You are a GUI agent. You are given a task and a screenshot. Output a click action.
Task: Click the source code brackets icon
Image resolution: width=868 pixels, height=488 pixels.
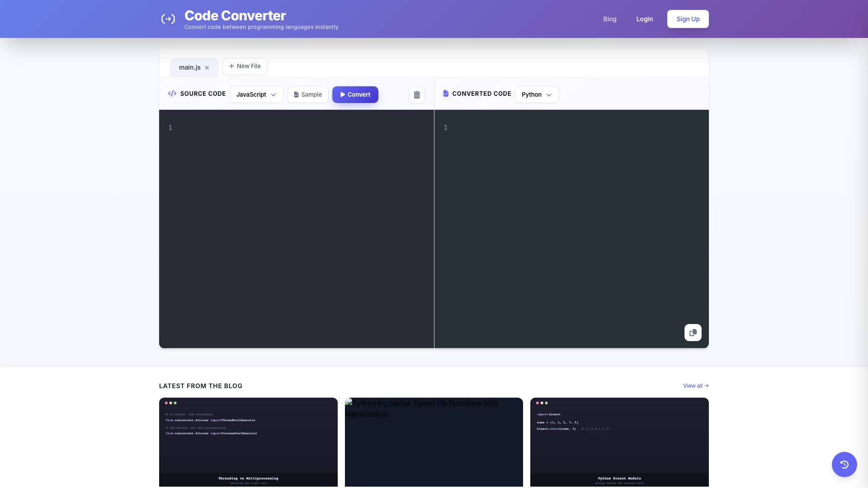pyautogui.click(x=172, y=94)
